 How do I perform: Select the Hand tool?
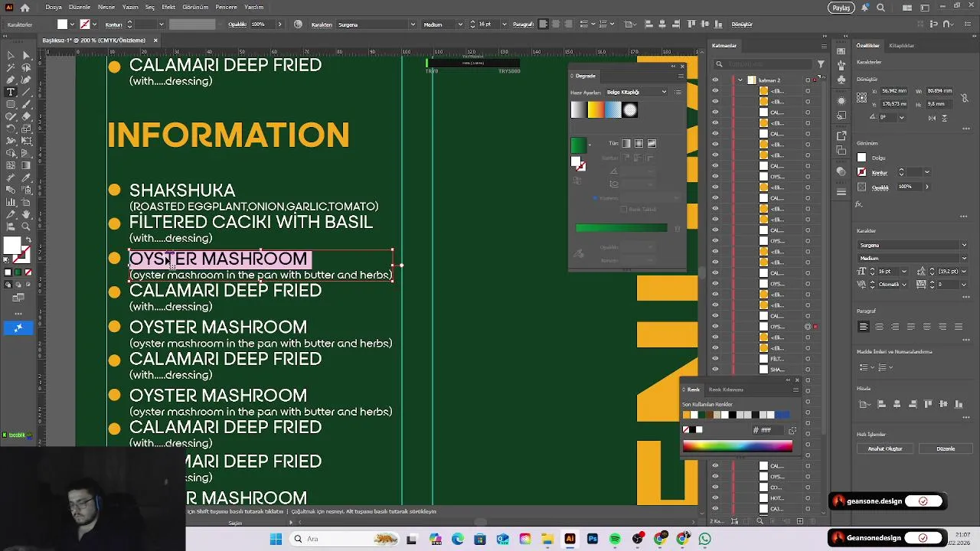tap(26, 214)
